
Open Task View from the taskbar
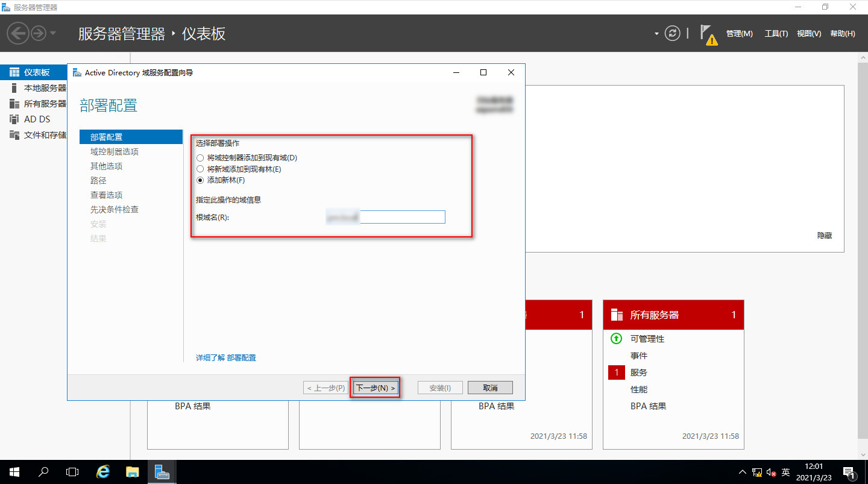tap(72, 472)
